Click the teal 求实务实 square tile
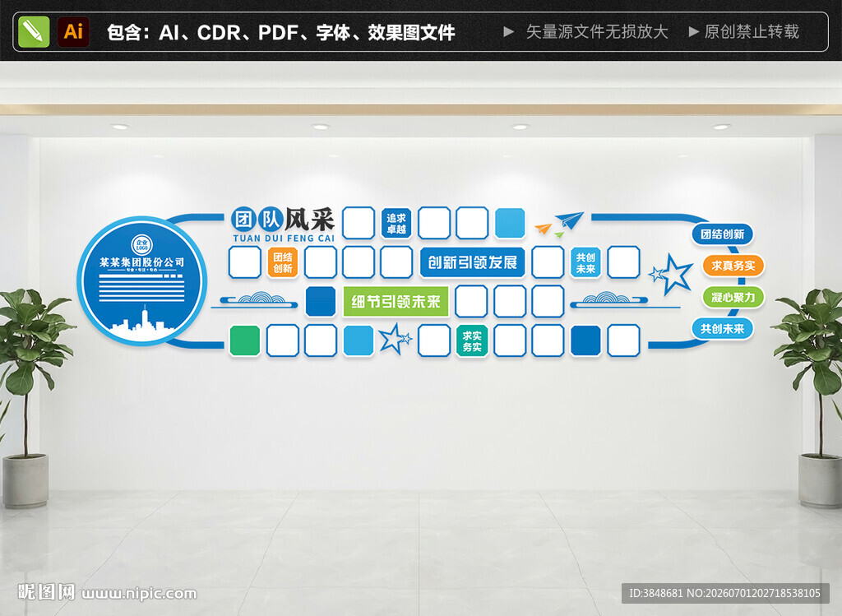This screenshot has height=616, width=842. click(472, 341)
